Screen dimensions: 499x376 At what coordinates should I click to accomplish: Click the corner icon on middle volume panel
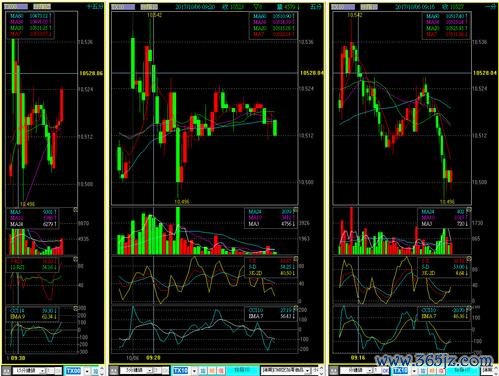[295, 210]
